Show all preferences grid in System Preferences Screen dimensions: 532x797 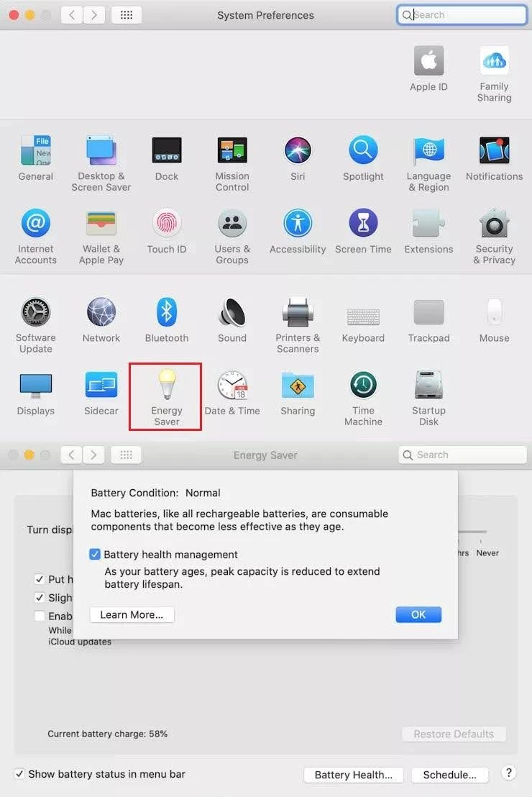pyautogui.click(x=126, y=14)
